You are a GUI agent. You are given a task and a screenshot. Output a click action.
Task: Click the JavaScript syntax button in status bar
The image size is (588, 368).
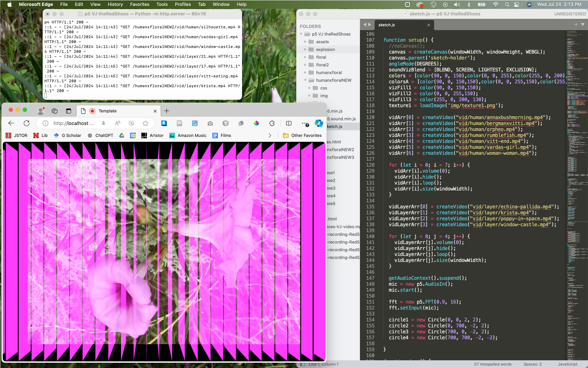567,364
